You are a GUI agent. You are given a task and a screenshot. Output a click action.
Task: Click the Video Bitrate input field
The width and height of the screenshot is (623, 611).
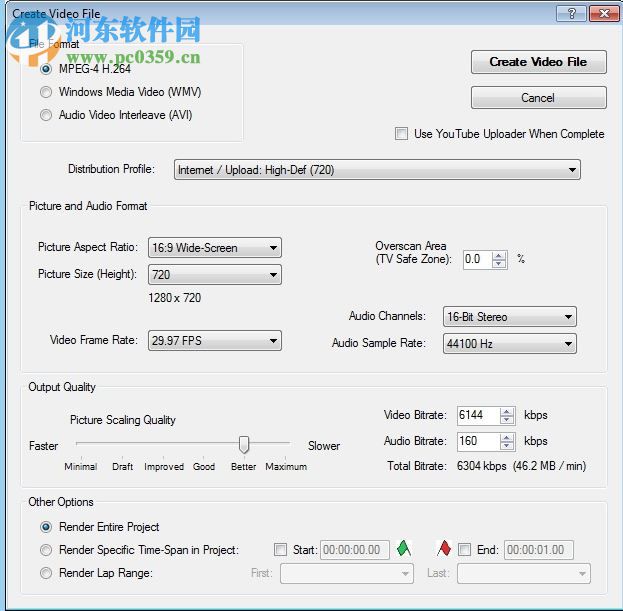click(x=478, y=416)
